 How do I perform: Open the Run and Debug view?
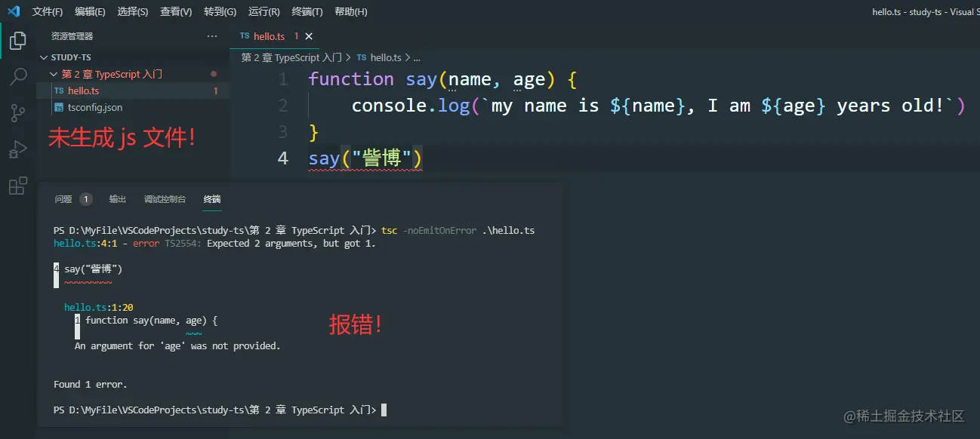17,150
